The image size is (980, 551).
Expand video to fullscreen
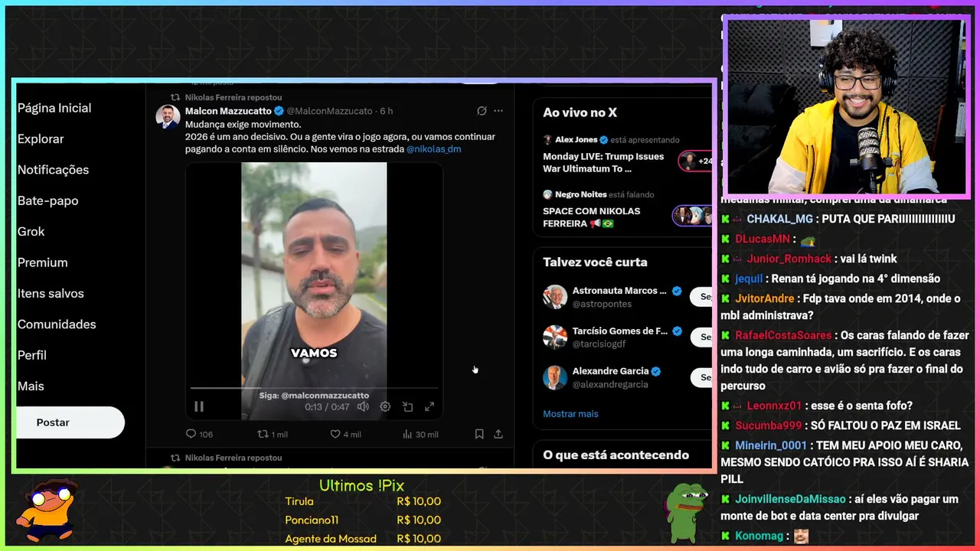(x=430, y=407)
